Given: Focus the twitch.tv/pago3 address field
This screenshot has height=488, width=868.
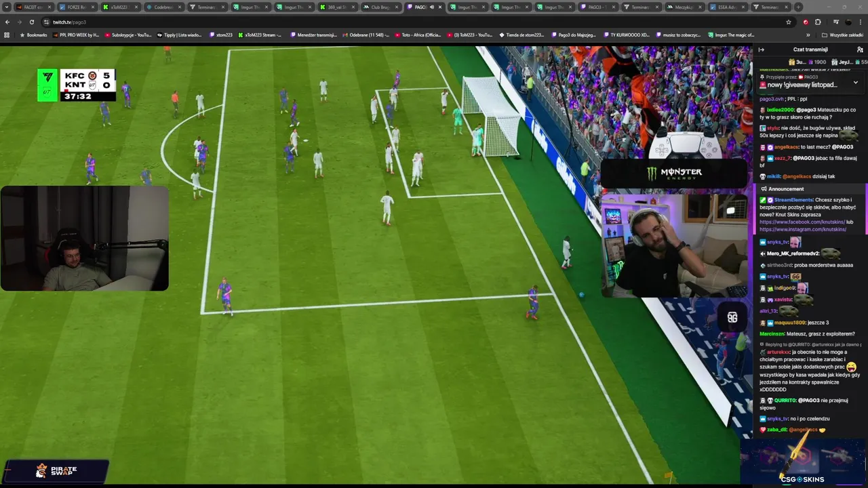Looking at the screenshot, I should [407, 22].
